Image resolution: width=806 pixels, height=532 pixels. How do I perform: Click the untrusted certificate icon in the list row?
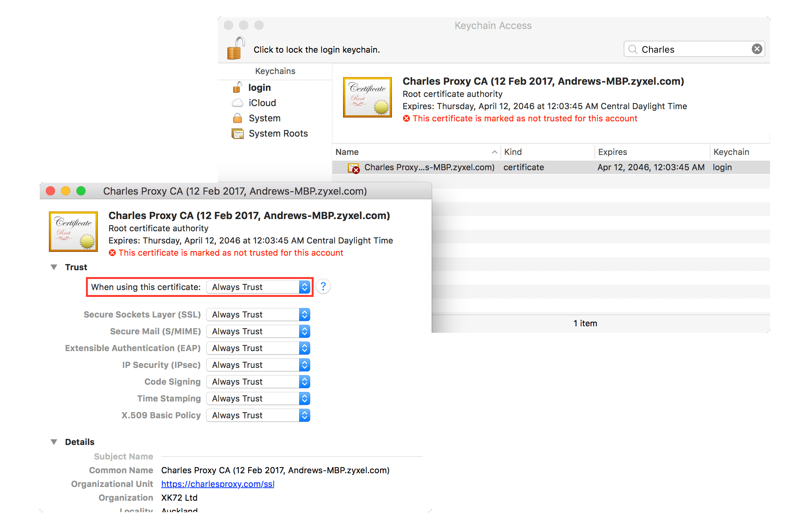[353, 168]
